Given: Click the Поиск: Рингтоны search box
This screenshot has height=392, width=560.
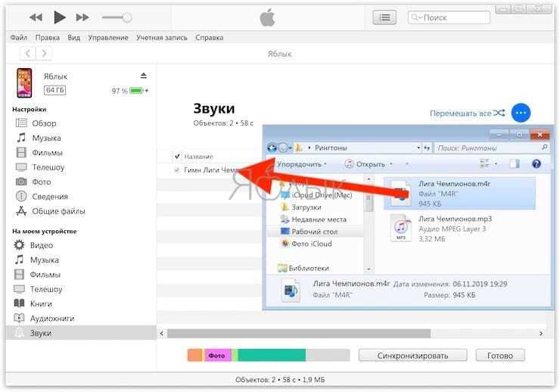Looking at the screenshot, I should tap(491, 148).
